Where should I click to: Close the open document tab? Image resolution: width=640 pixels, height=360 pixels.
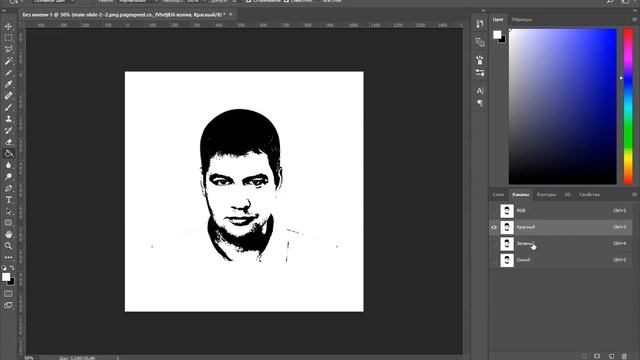coord(231,14)
